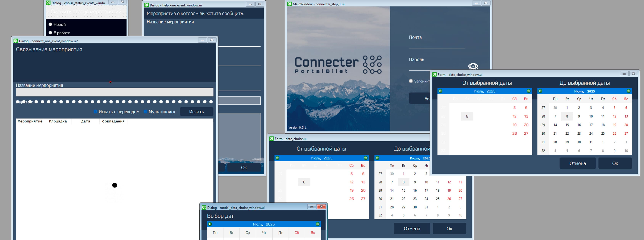This screenshot has height=240, width=644.
Task: Click previous month arrow in date_choise left calendar
Action: 277,158
